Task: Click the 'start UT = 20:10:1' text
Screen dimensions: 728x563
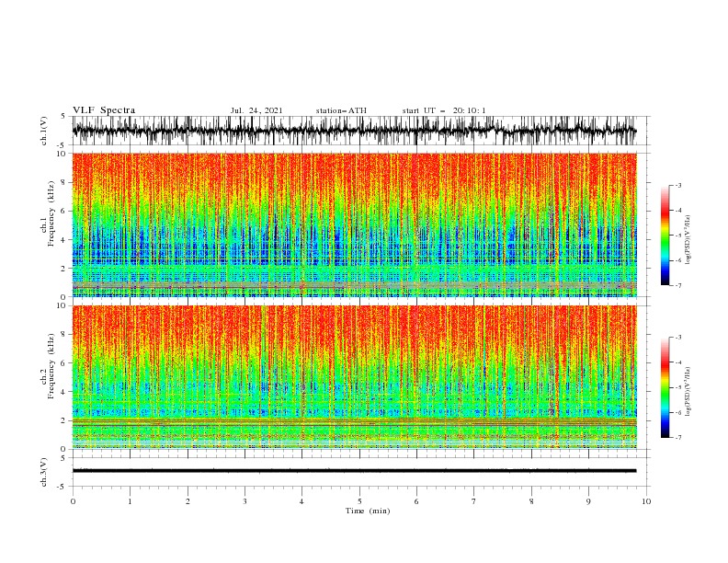Action: [x=444, y=110]
